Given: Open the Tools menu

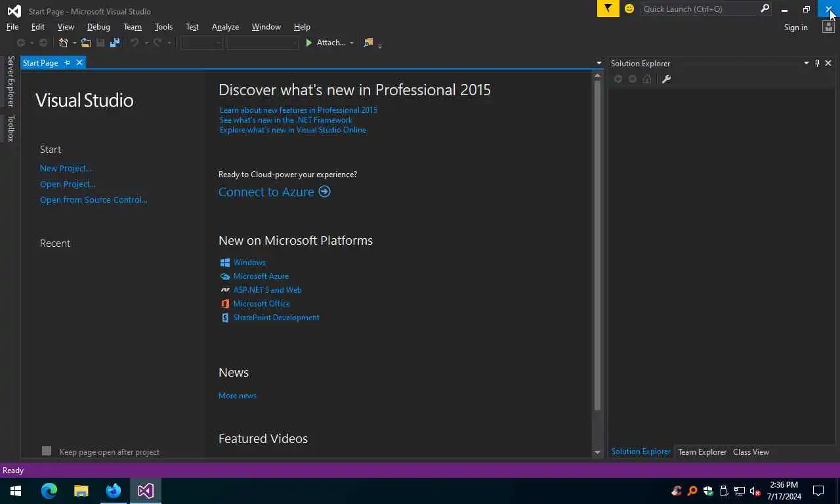Looking at the screenshot, I should 163,27.
